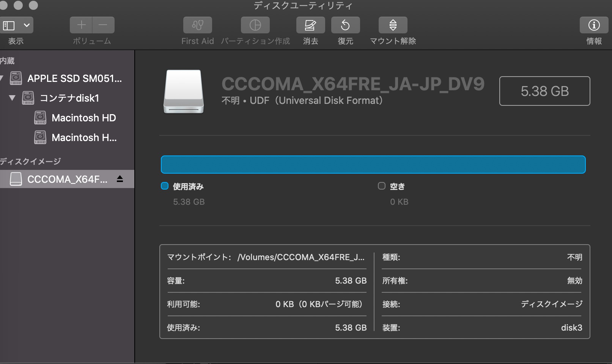Screen dimensions: 612x364
Task: Click the mount point path /Volumes/CCCOMA_X64FRE_J...
Action: [x=301, y=257]
